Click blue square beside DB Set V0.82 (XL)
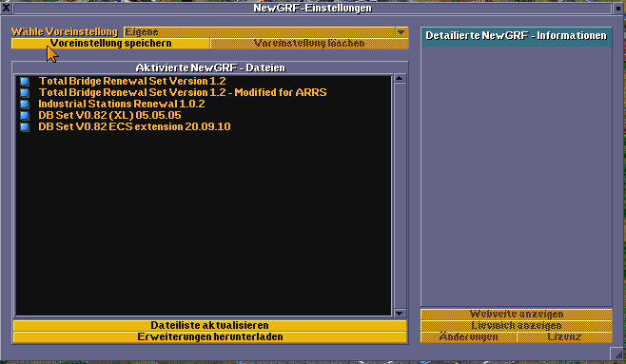Viewport: 626px width, 364px height. (25, 116)
